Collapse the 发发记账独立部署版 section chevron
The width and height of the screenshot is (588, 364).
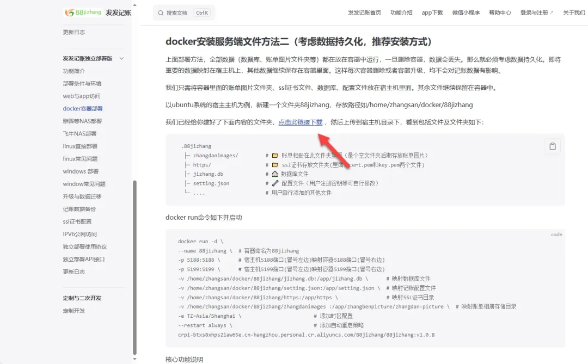click(x=121, y=58)
